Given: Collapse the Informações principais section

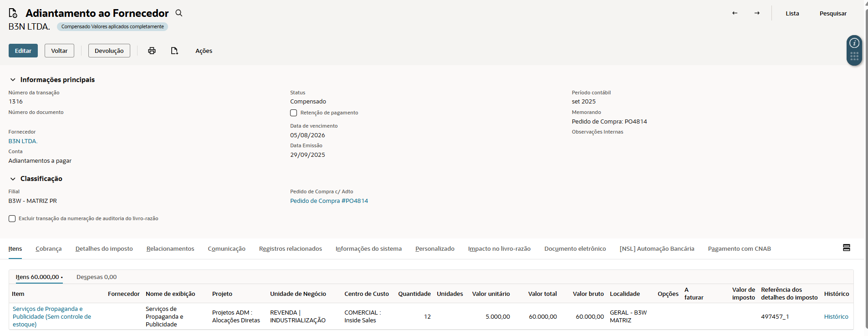Looking at the screenshot, I should (13, 80).
